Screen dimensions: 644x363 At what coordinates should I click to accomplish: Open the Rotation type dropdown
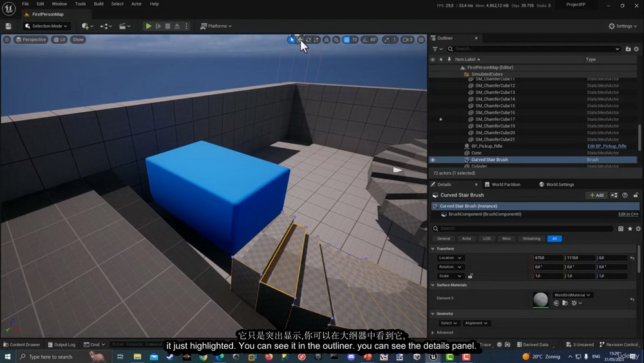450,267
